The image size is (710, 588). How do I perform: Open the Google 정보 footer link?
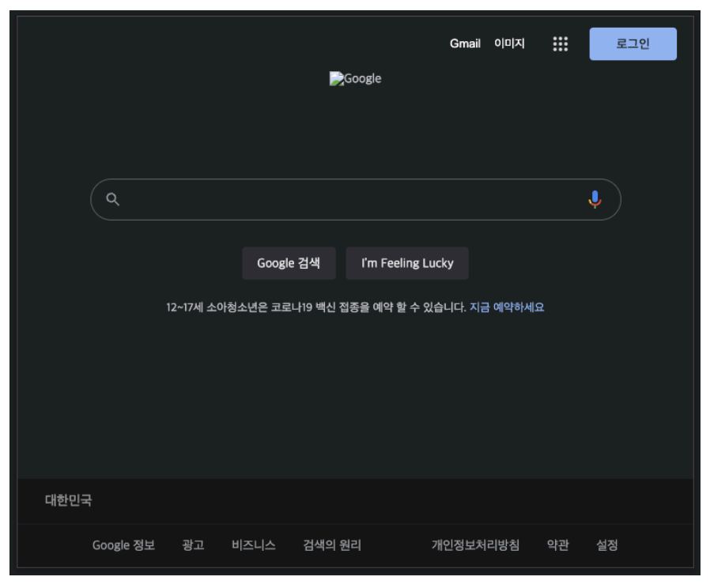(x=123, y=545)
